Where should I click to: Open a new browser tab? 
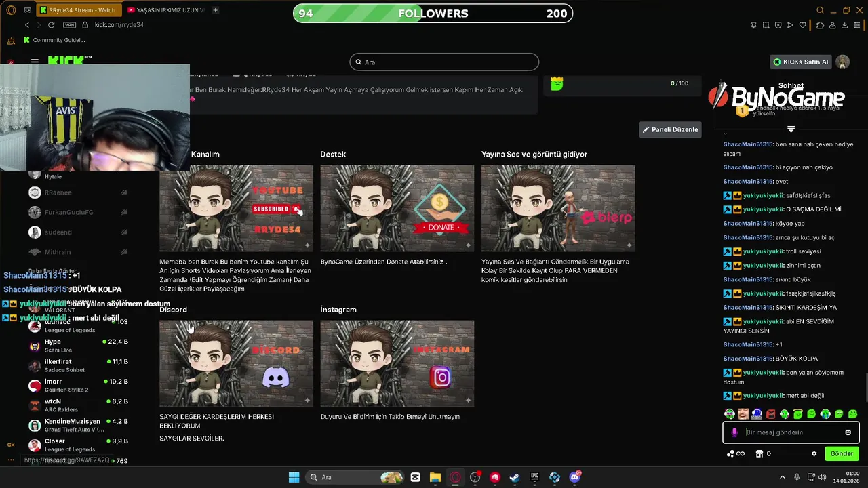(215, 10)
